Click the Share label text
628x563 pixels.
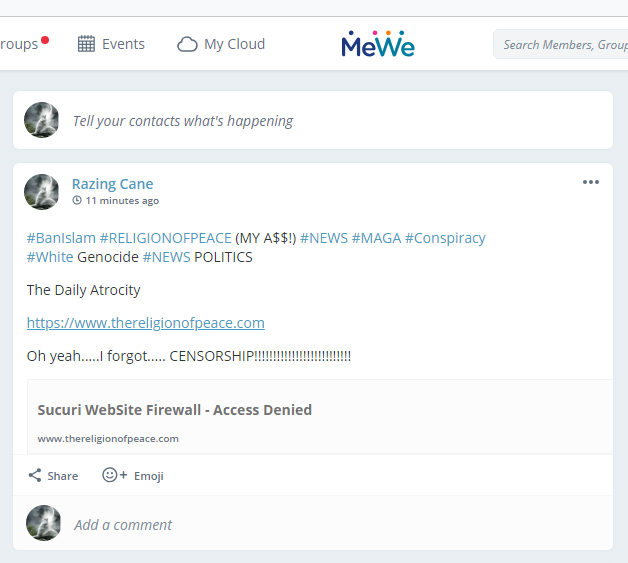coord(63,476)
